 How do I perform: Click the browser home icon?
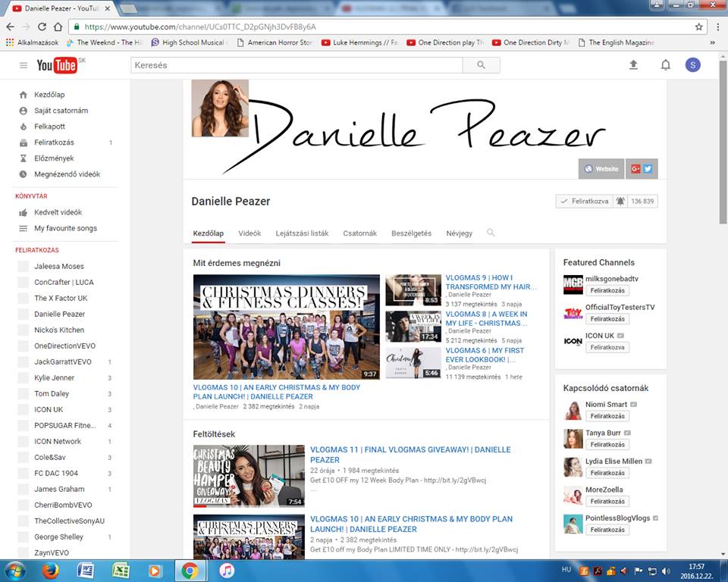(58, 27)
